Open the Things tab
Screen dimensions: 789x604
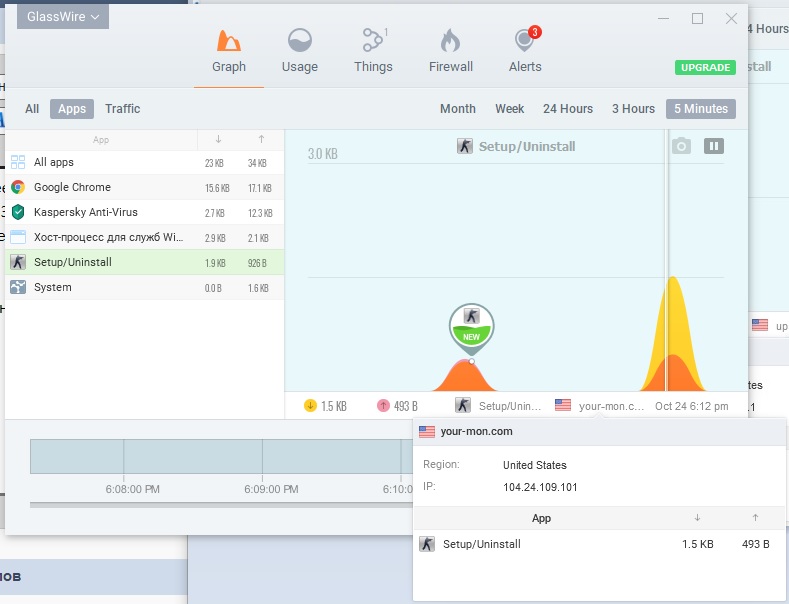[x=373, y=52]
